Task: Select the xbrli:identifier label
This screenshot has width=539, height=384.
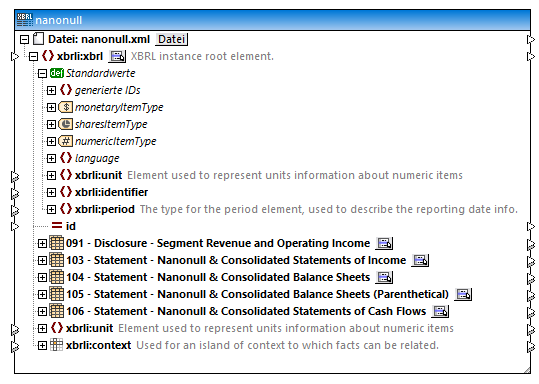Action: 111,192
